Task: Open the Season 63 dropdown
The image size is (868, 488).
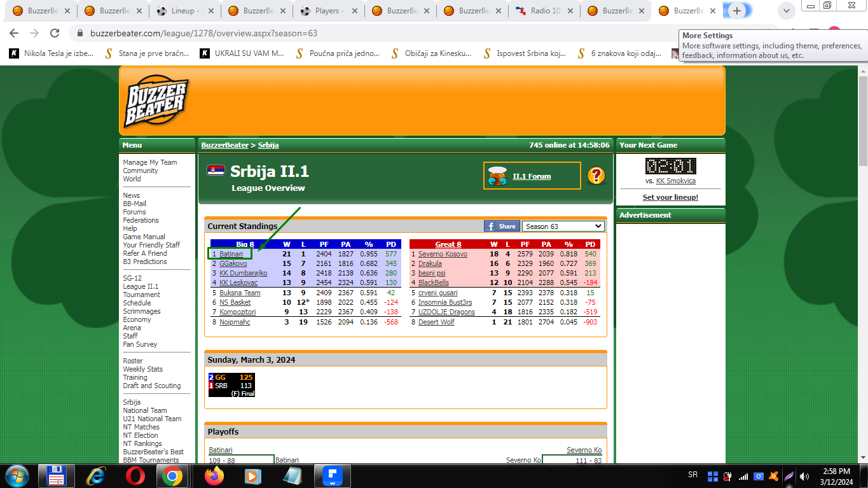Action: (563, 227)
